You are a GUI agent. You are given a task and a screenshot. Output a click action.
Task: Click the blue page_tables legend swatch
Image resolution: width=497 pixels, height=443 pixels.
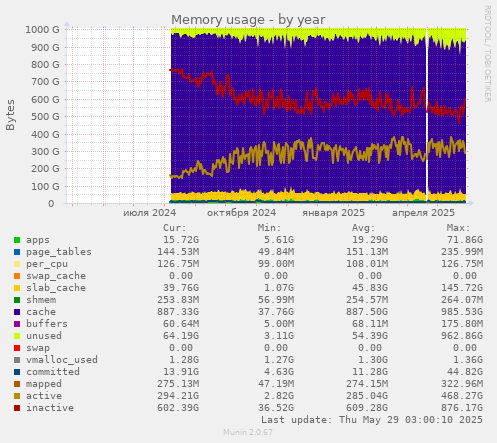click(17, 252)
